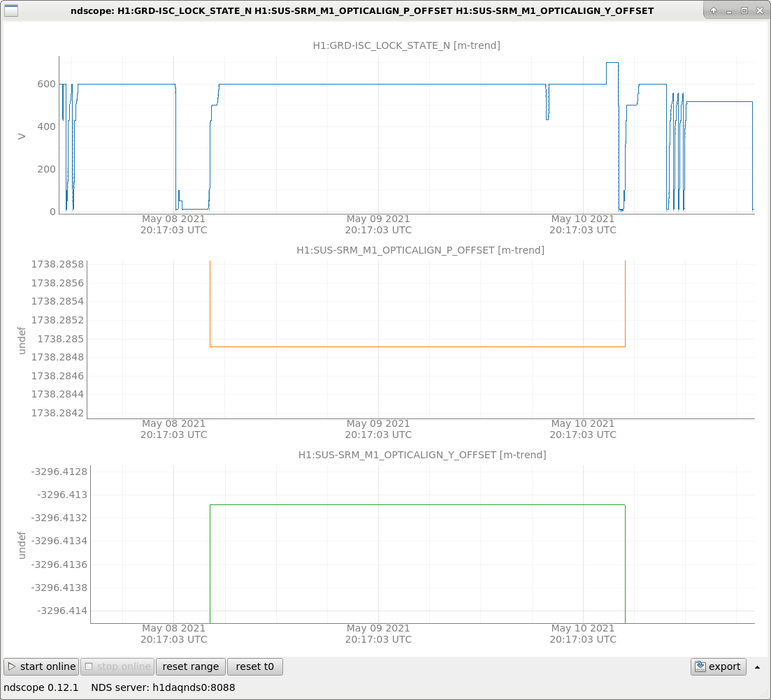771x700 pixels.
Task: Click the stop online button
Action: [x=117, y=666]
